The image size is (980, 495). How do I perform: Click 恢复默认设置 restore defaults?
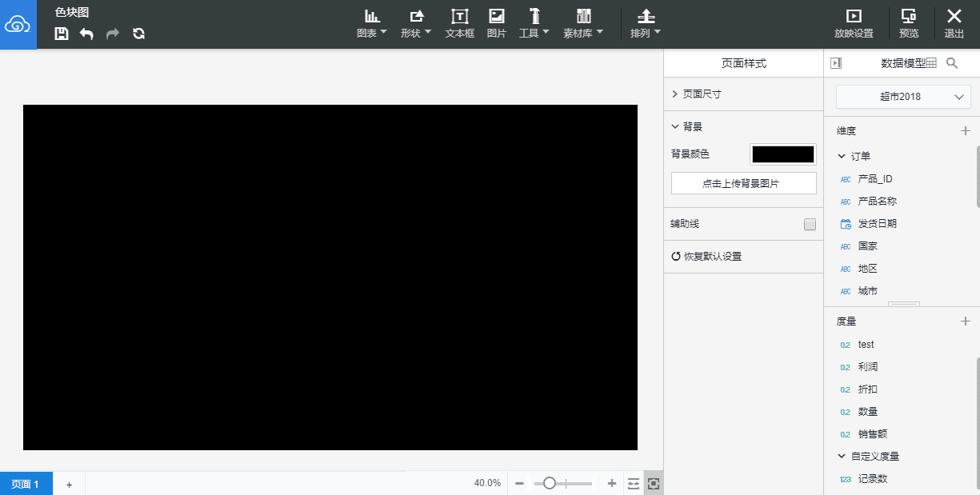coord(706,257)
